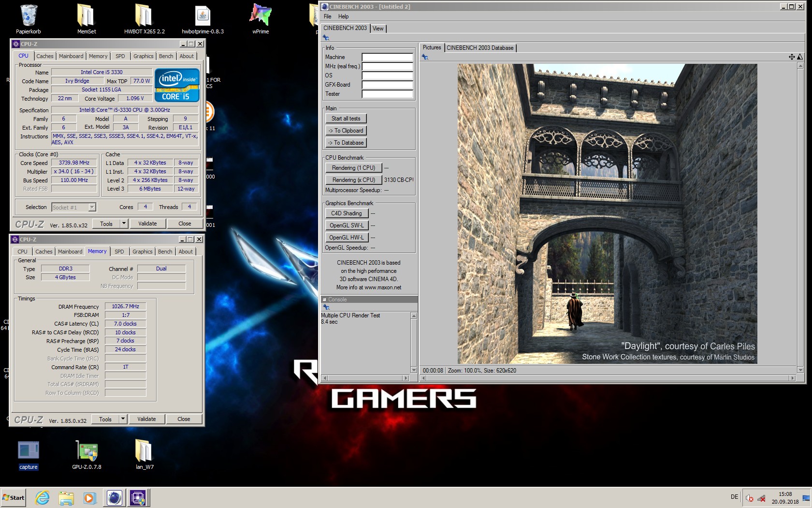
Task: Click CINEBENCH title bar app icon
Action: [325, 7]
